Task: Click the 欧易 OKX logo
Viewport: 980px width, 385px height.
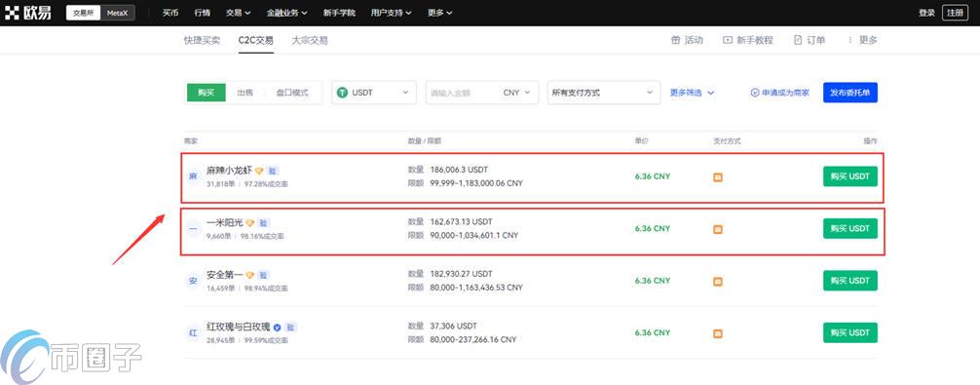Action: pyautogui.click(x=29, y=13)
